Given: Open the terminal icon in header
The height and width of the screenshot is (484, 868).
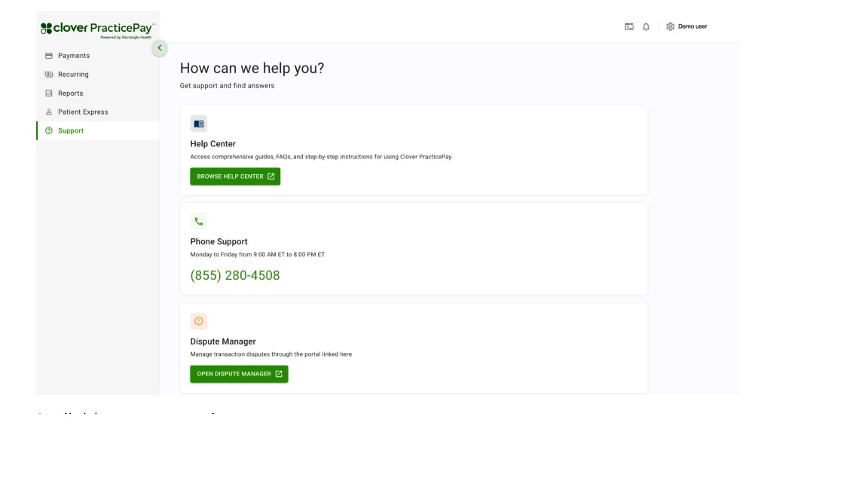Looking at the screenshot, I should click(629, 26).
